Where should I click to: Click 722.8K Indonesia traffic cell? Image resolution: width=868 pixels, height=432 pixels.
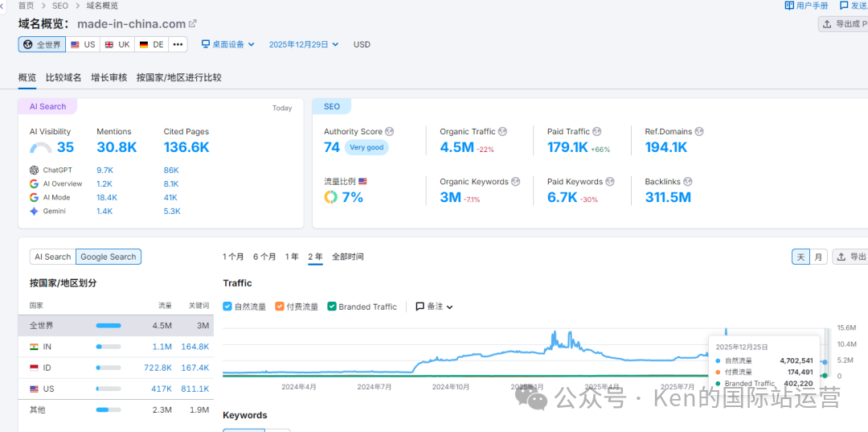[158, 368]
